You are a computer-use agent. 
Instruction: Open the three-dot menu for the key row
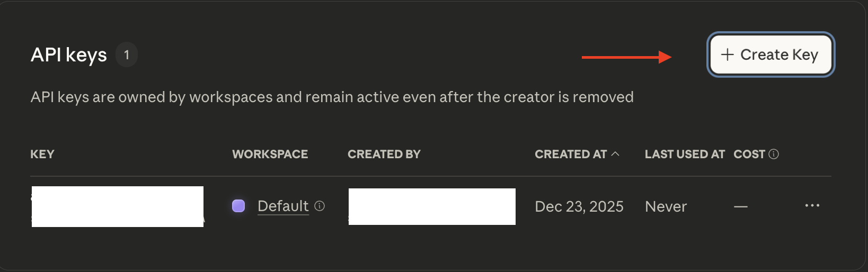812,205
